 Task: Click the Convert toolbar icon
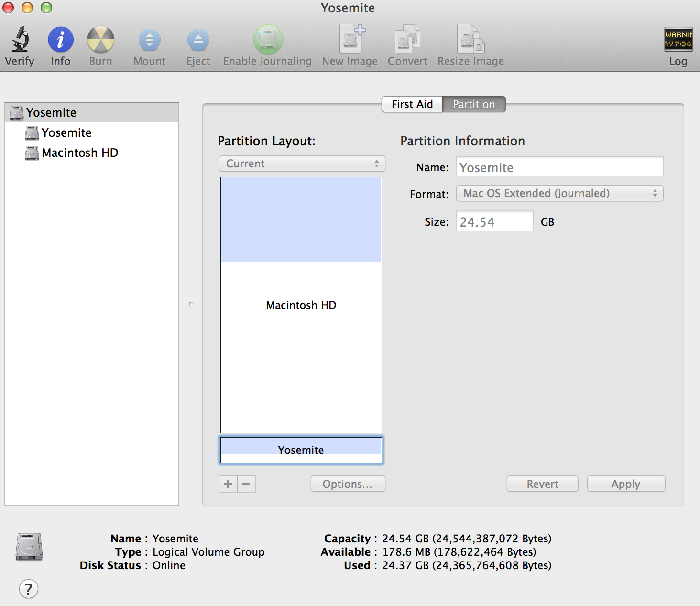(x=407, y=38)
